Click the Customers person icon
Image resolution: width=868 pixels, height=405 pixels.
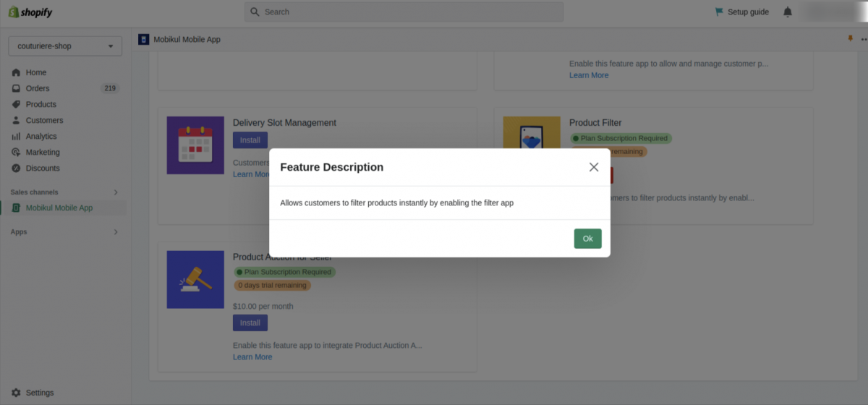click(x=16, y=120)
